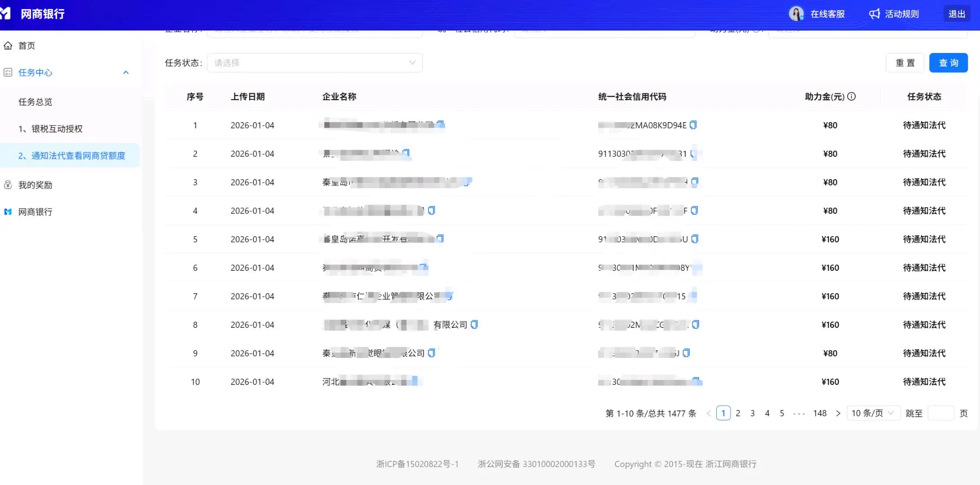Click the 重置 reset button
The image size is (980, 485).
point(905,62)
